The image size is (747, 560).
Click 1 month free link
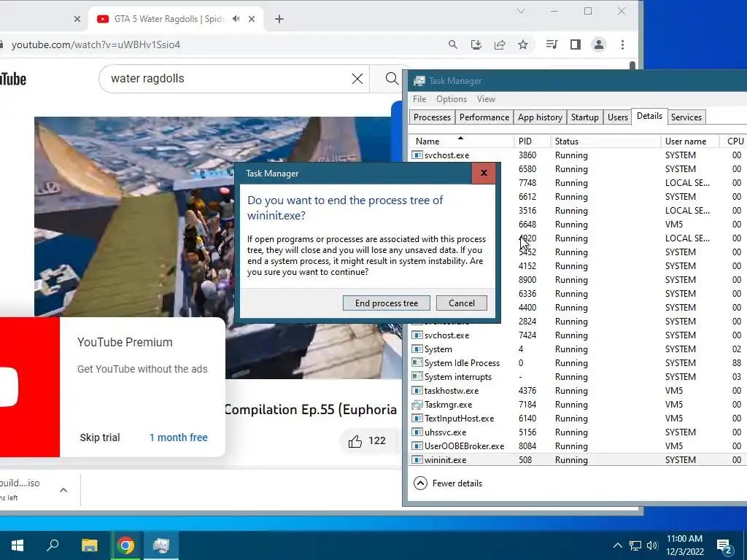(178, 437)
